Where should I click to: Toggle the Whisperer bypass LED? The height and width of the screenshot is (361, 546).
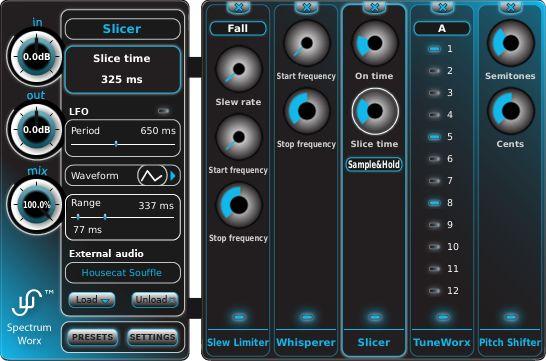coord(307,317)
